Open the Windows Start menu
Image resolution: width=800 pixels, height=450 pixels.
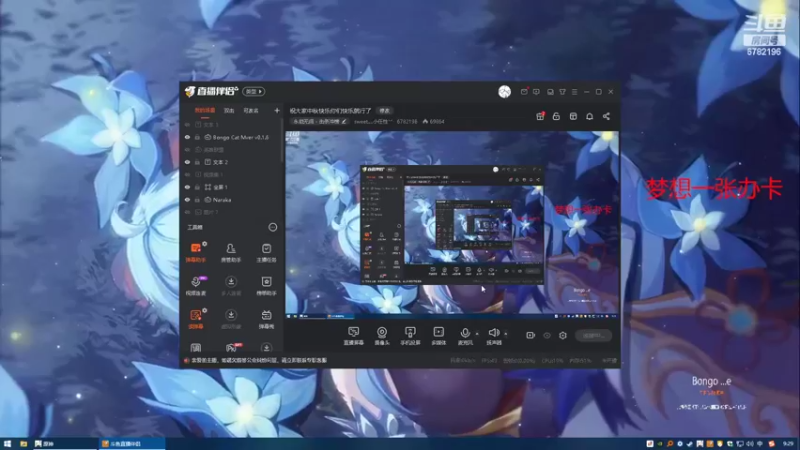[x=7, y=444]
